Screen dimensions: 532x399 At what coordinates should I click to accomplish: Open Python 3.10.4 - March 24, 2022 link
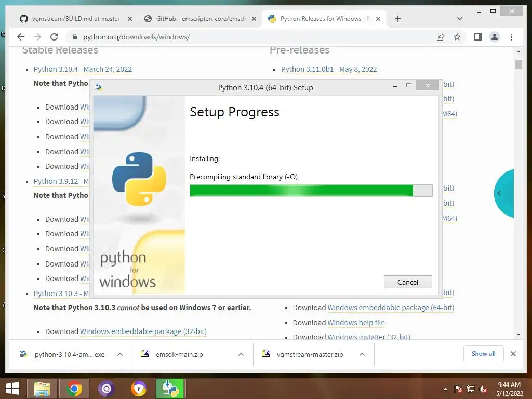[83, 69]
